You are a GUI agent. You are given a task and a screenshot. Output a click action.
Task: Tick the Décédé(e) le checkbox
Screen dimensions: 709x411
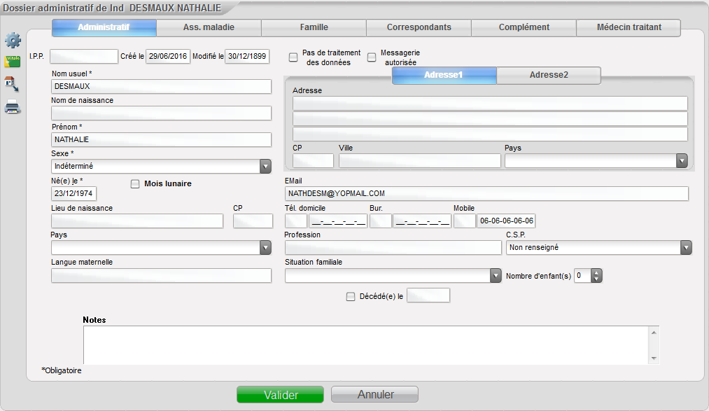tap(350, 296)
